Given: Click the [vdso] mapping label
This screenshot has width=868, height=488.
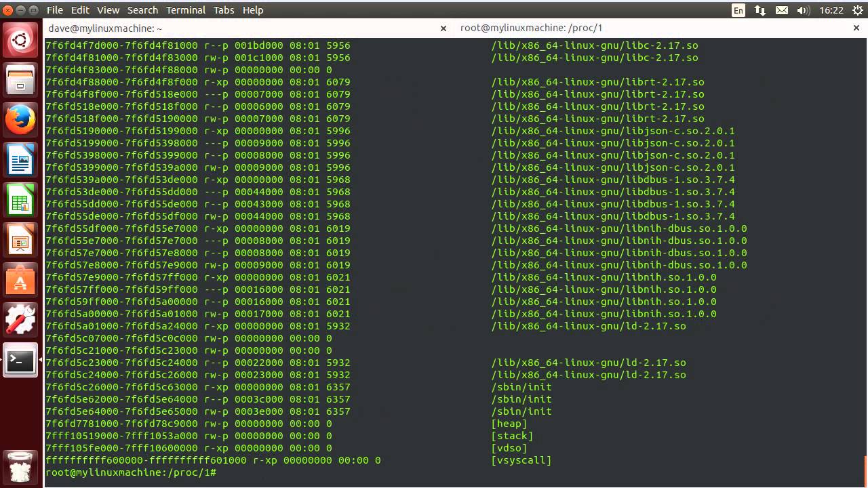Looking at the screenshot, I should (509, 448).
